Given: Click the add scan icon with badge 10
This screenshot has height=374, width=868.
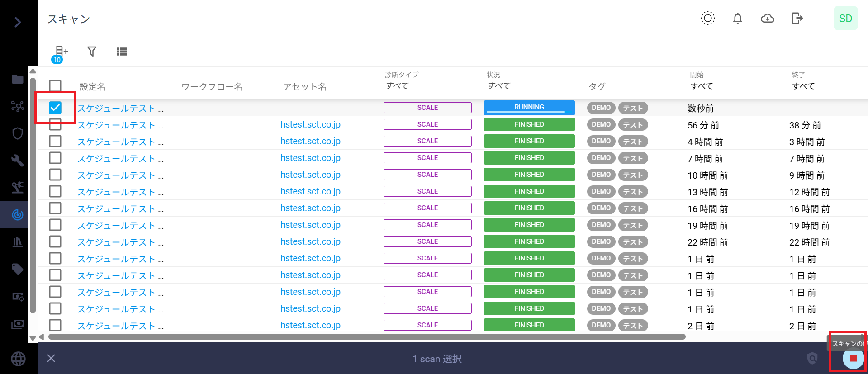Looking at the screenshot, I should click(61, 52).
